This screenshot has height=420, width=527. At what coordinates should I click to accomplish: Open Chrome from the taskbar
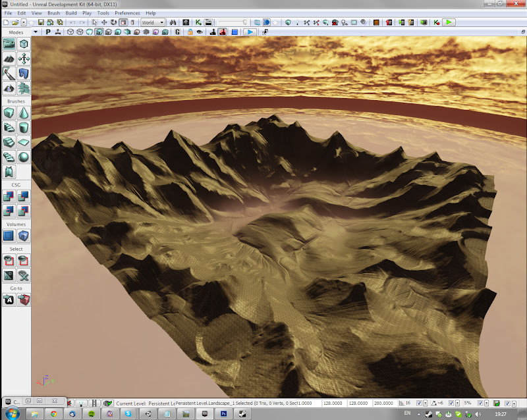[x=53, y=413]
